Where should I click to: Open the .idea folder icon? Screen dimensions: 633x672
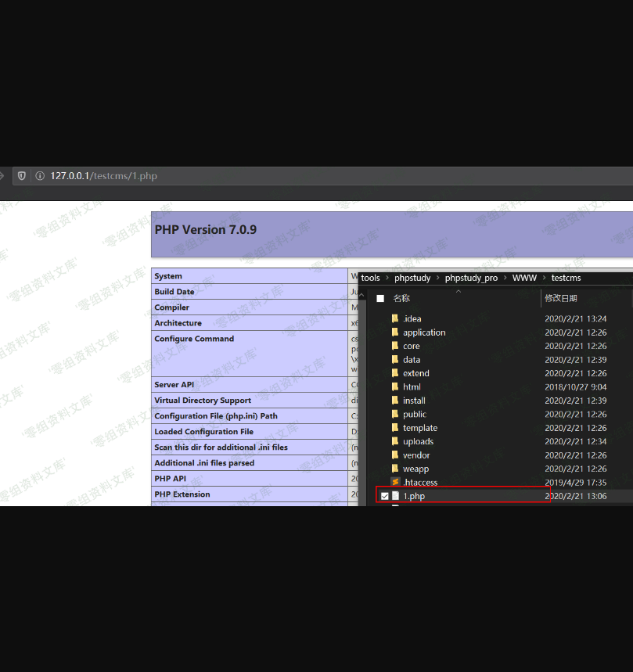[x=395, y=318]
